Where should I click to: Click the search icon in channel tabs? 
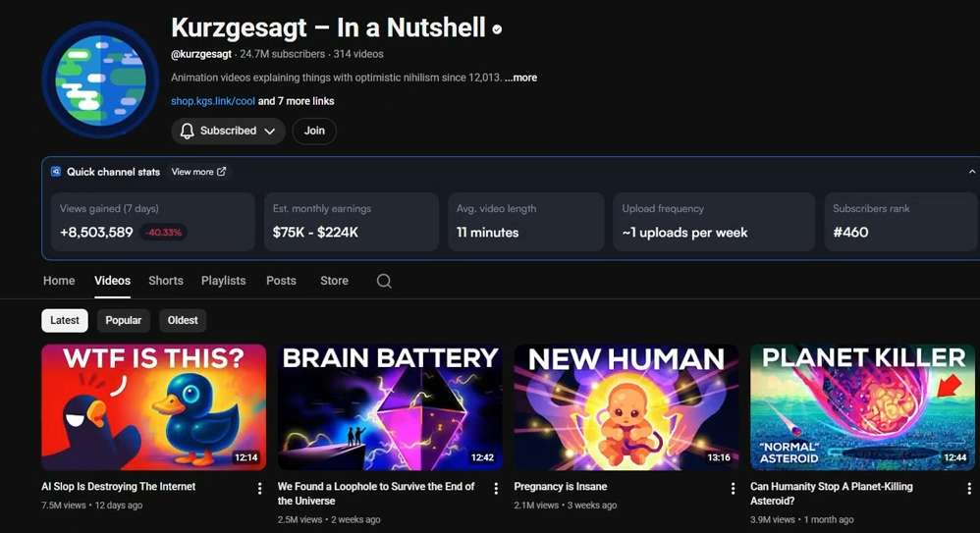tap(384, 281)
